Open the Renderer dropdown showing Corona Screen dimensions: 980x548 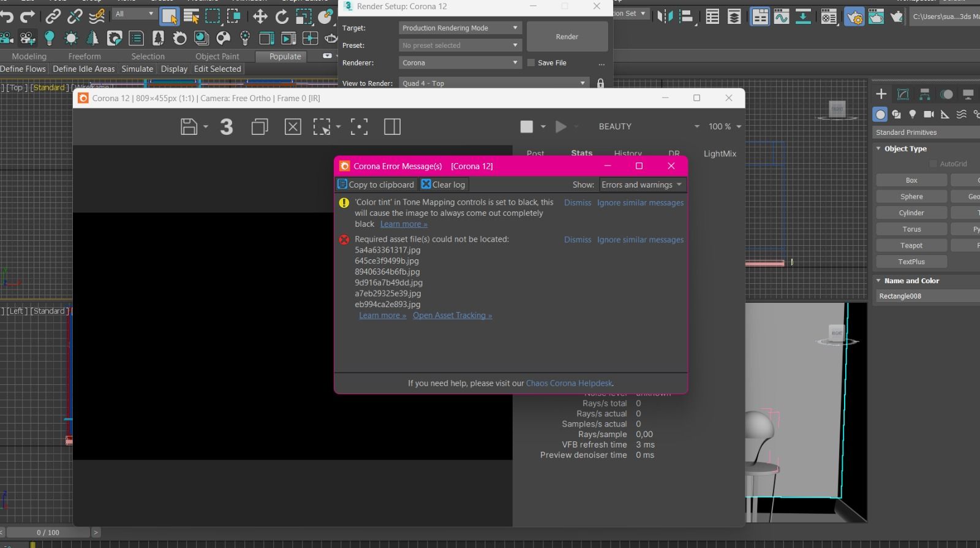tap(460, 63)
